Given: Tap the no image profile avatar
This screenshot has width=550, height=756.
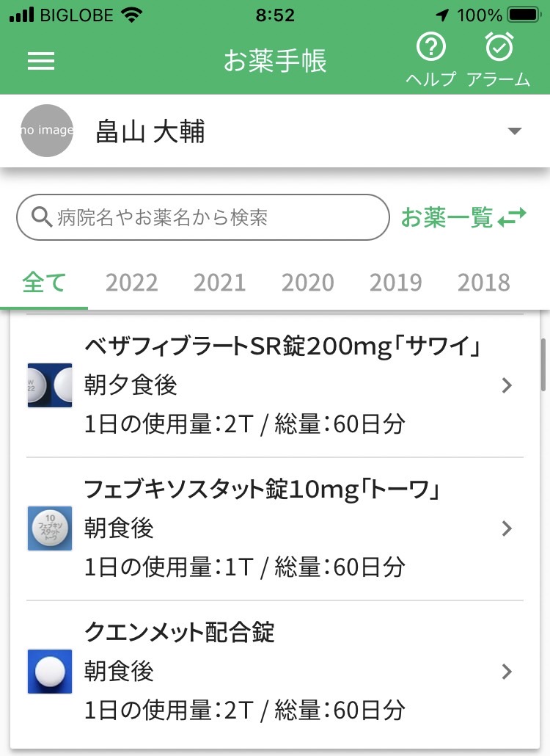Looking at the screenshot, I should (47, 130).
